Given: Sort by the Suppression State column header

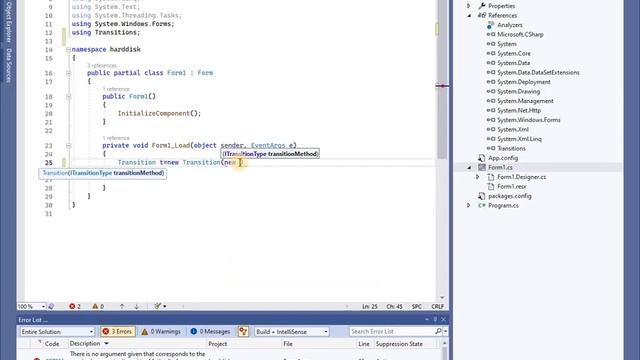Looking at the screenshot, I should (x=399, y=344).
